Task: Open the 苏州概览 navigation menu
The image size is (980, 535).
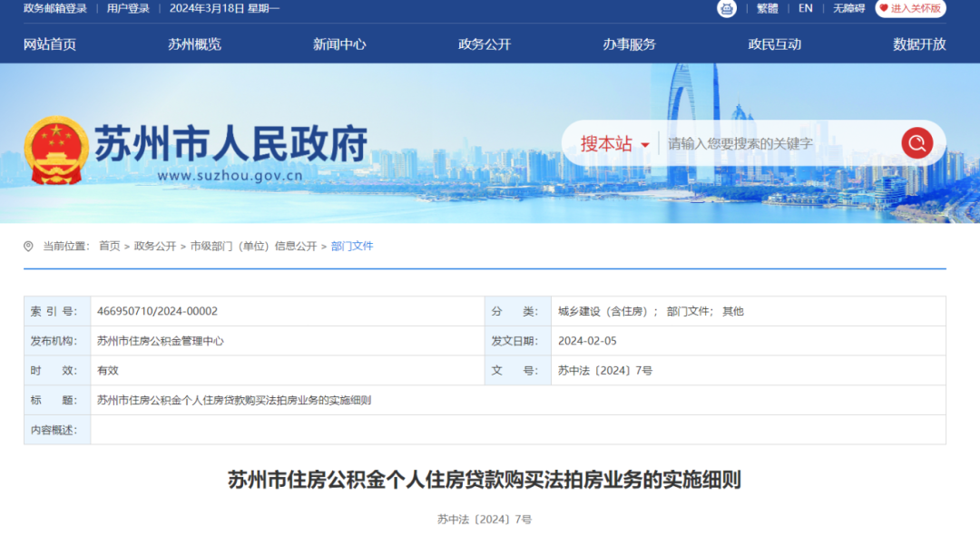Action: pos(194,44)
